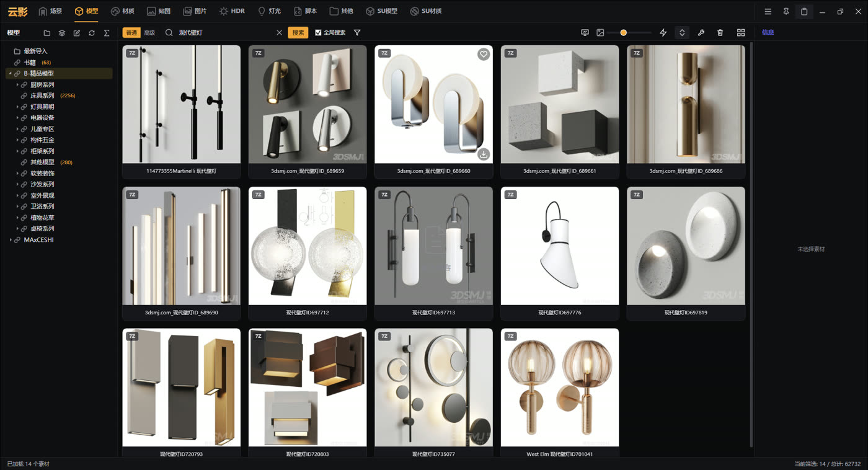Toggle the 全局搜索 checkbox
Image resolution: width=868 pixels, height=470 pixels.
[x=318, y=33]
